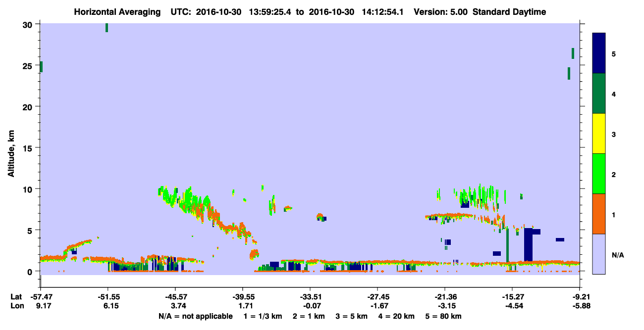Click the altitude tick label 10
The image size is (644, 330).
click(29, 189)
